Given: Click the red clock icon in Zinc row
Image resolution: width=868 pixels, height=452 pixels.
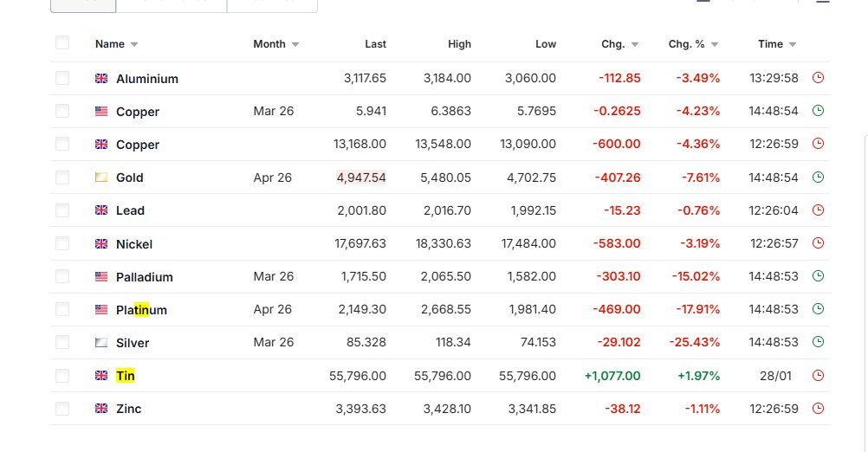Looking at the screenshot, I should tap(818, 409).
